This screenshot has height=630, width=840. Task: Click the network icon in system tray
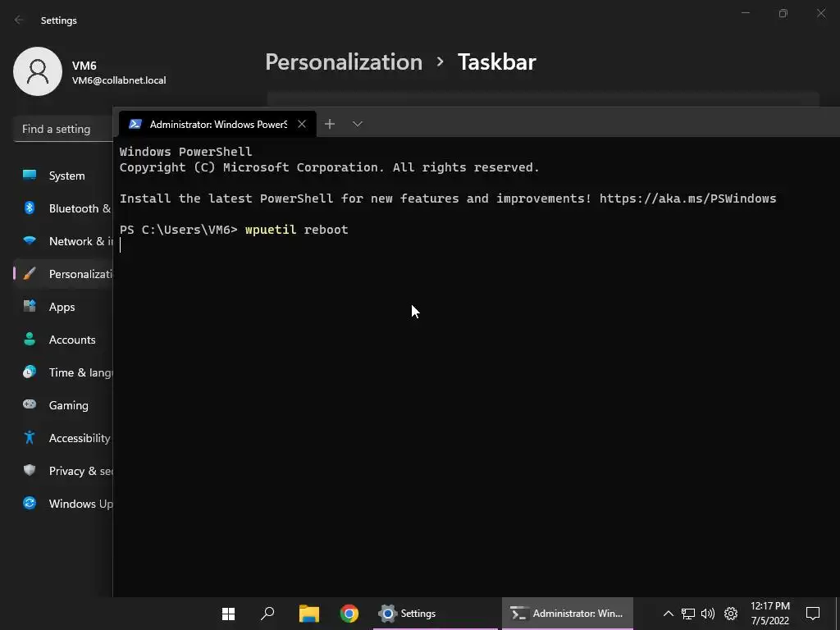[x=688, y=614]
